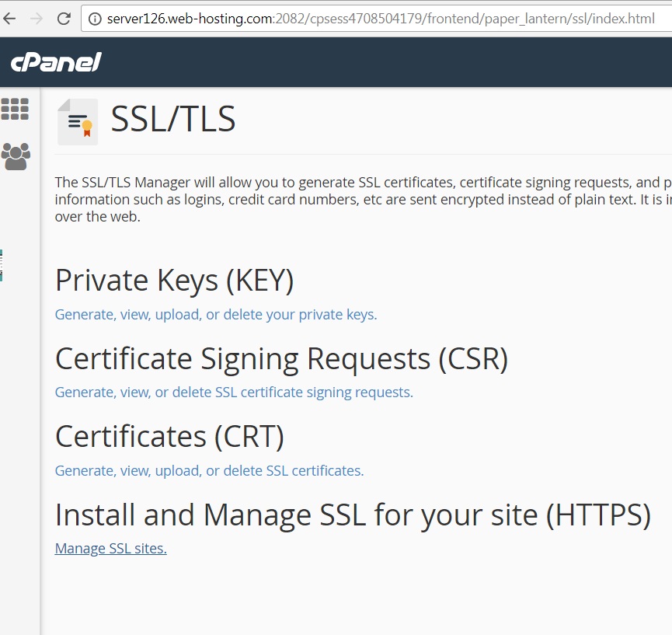Open the private keys management link

216,315
